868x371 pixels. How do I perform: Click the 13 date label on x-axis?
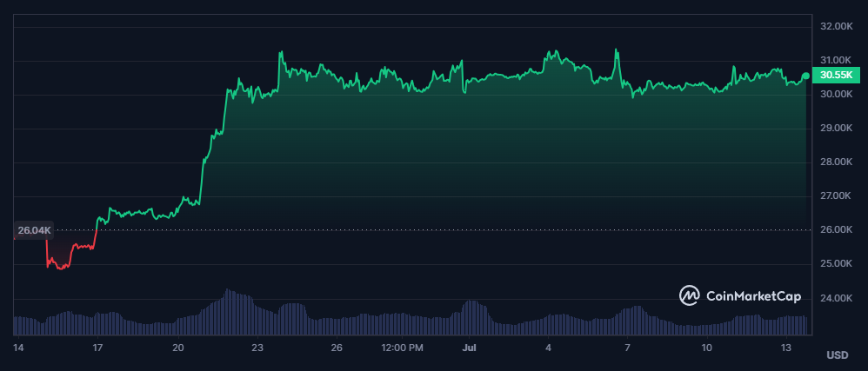[x=786, y=348]
